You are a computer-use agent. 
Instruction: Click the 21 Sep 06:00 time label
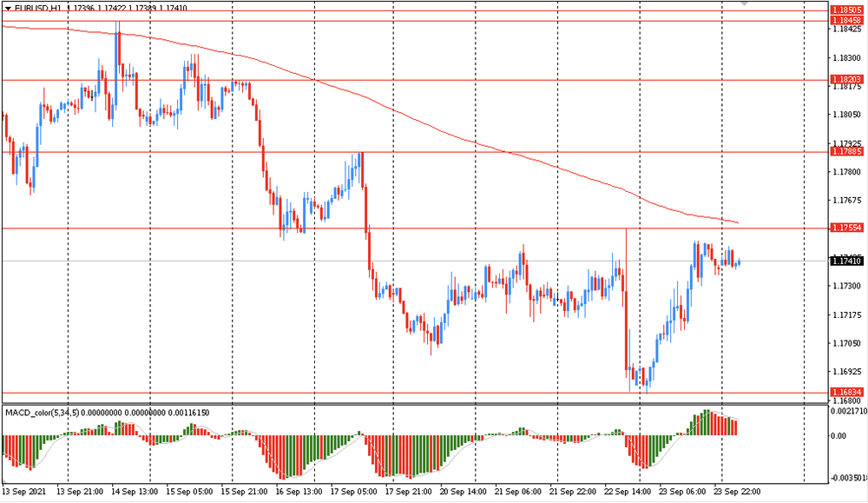[518, 492]
